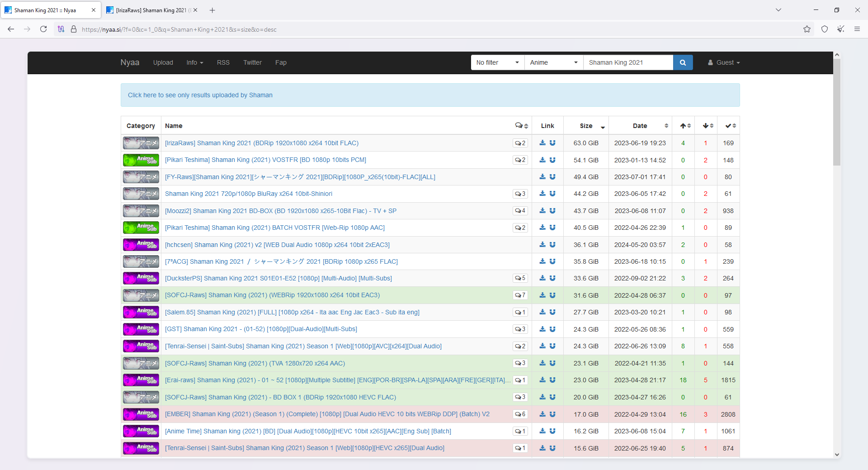Screen dimensions: 868x470
Task: Open the list all tabs chevron
Action: tap(778, 10)
